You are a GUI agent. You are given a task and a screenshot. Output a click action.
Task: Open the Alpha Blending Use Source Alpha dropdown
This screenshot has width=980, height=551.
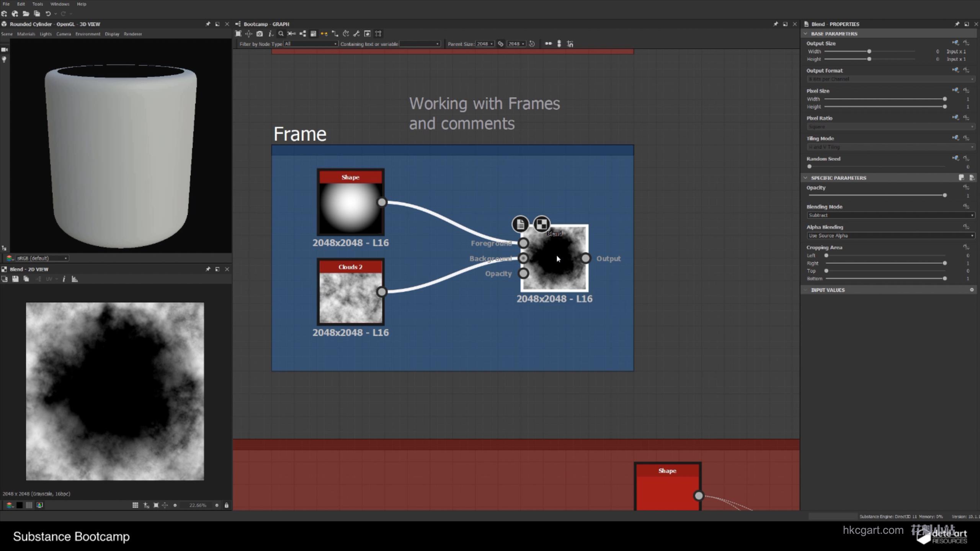tap(890, 236)
